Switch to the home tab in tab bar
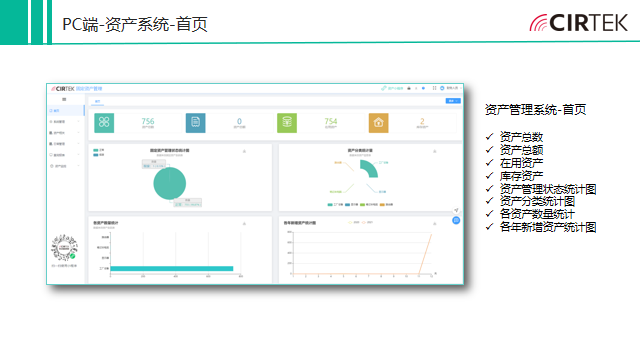The width and height of the screenshot is (640, 360). click(x=97, y=101)
